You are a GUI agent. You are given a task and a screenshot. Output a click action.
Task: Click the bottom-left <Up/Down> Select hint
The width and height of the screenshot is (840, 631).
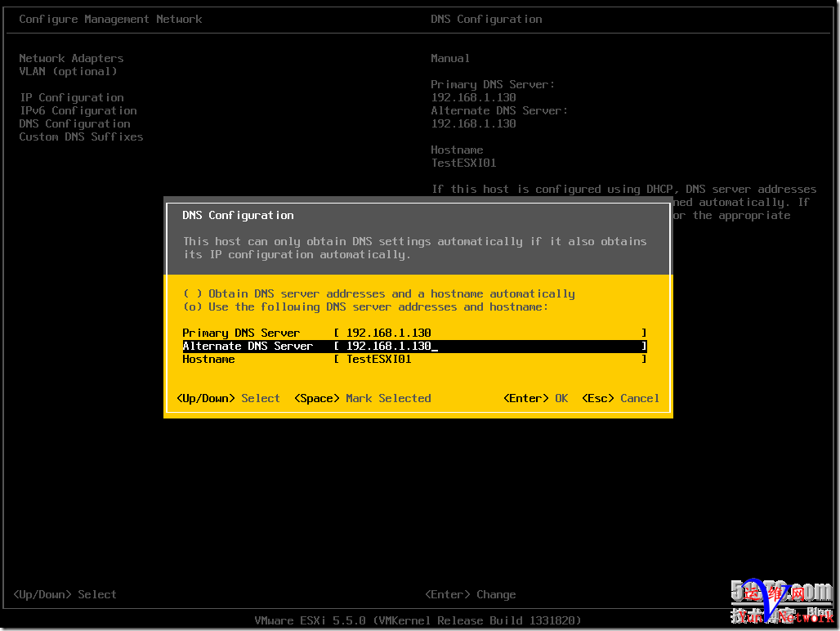point(65,594)
